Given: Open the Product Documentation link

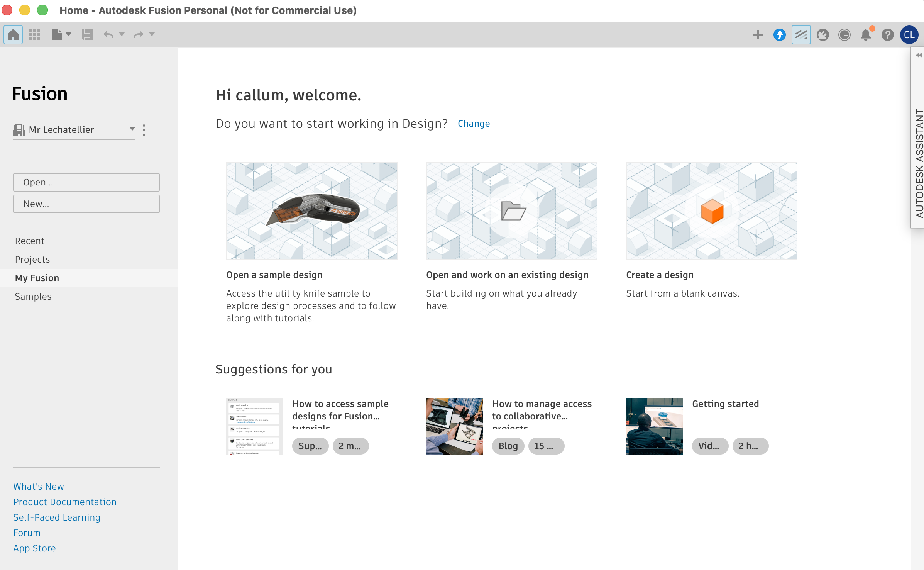Looking at the screenshot, I should (65, 502).
